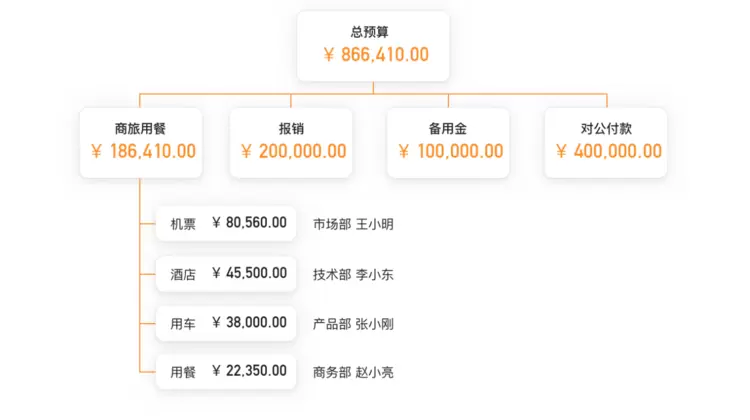Select the 总预算 card title

373,32
